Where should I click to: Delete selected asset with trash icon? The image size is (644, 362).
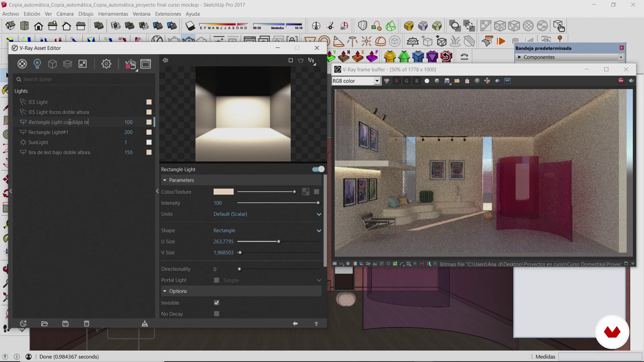[87, 324]
